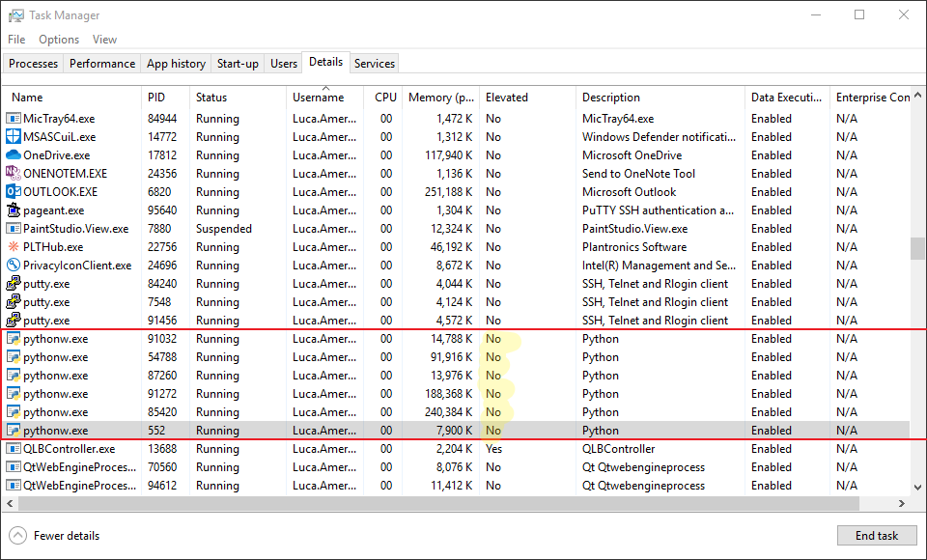The height and width of the screenshot is (560, 927).
Task: Click the PrivacyIconClient.exe icon
Action: click(x=13, y=265)
